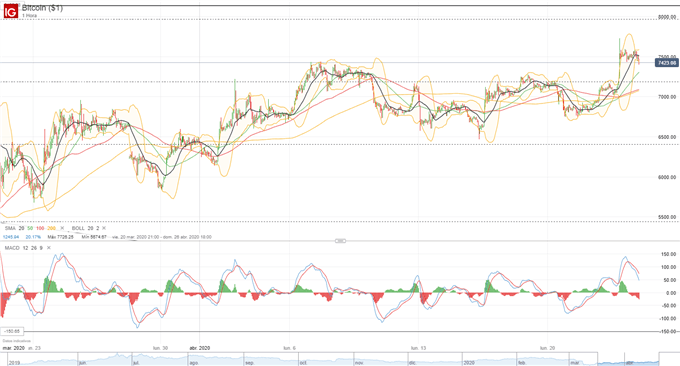Open the MACD indicator settings label

(x=12, y=248)
